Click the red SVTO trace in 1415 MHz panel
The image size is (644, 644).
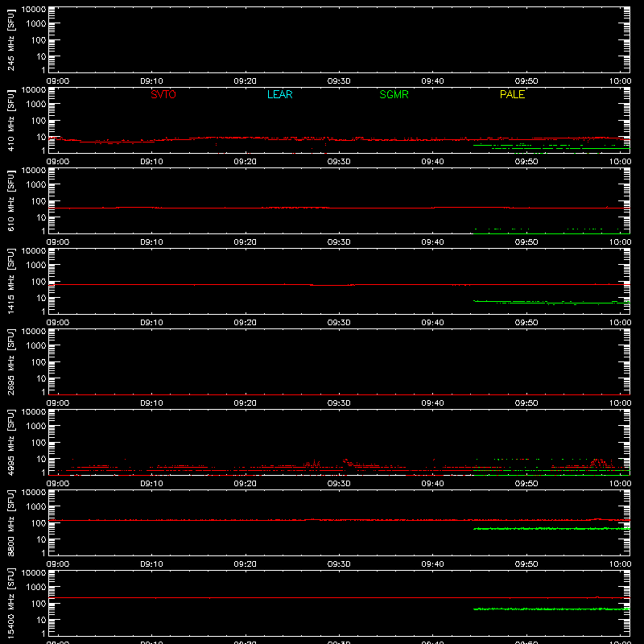click(x=339, y=285)
